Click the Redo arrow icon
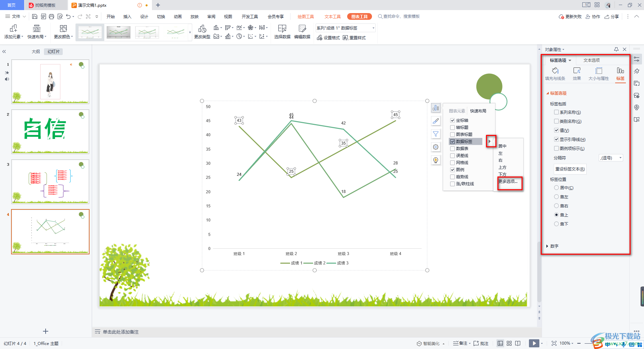644x349 pixels. (80, 16)
